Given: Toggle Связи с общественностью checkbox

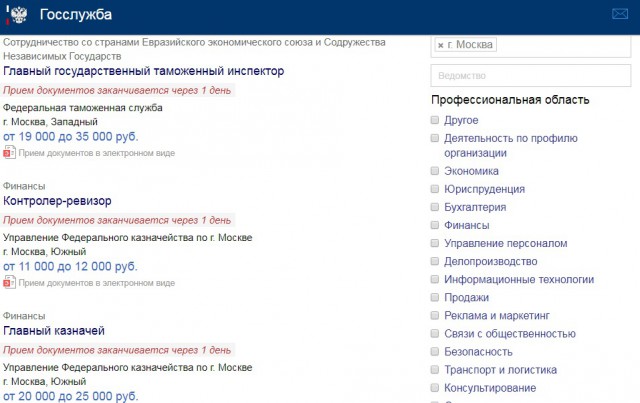Looking at the screenshot, I should (435, 334).
